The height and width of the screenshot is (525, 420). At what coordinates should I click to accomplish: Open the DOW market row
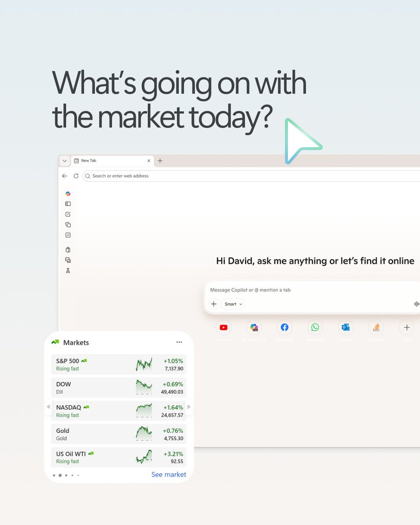point(119,388)
